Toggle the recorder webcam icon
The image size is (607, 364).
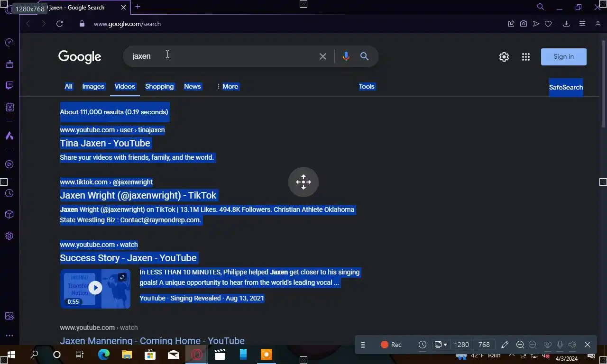pos(547,345)
